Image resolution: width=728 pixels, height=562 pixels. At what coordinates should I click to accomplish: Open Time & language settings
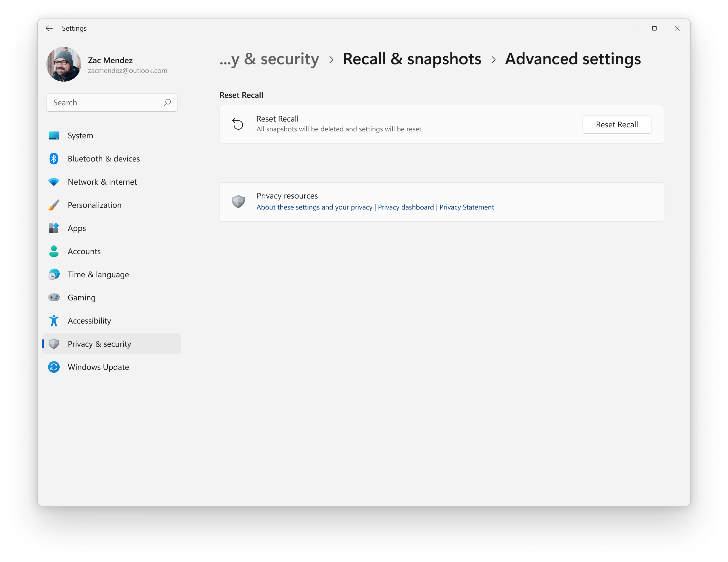coord(112,275)
